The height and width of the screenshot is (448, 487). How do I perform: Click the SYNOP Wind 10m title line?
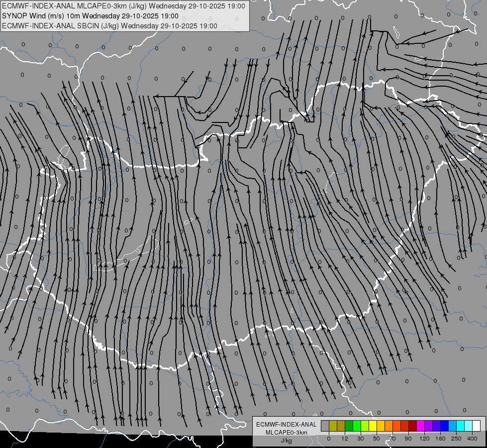pyautogui.click(x=90, y=16)
